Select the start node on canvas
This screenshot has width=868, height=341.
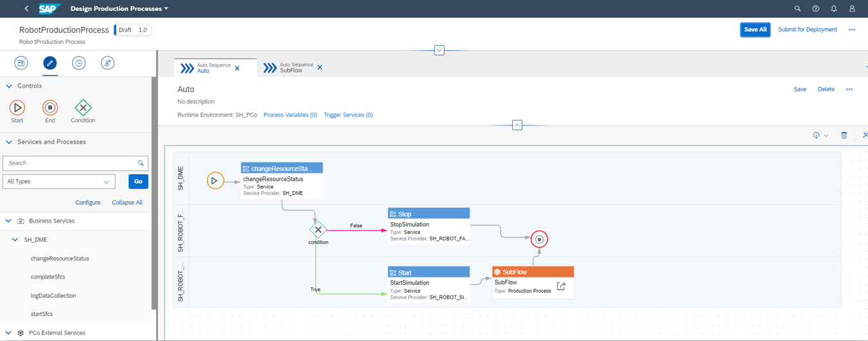tap(215, 181)
